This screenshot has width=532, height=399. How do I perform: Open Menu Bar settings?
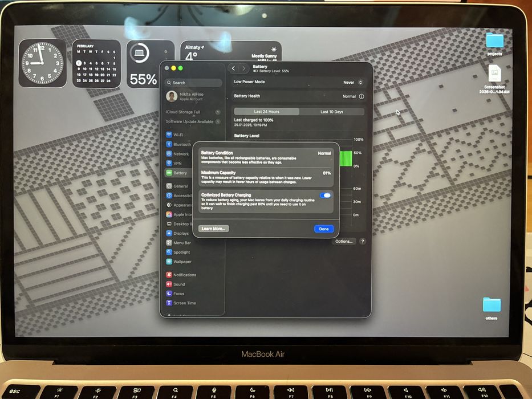[x=178, y=243]
